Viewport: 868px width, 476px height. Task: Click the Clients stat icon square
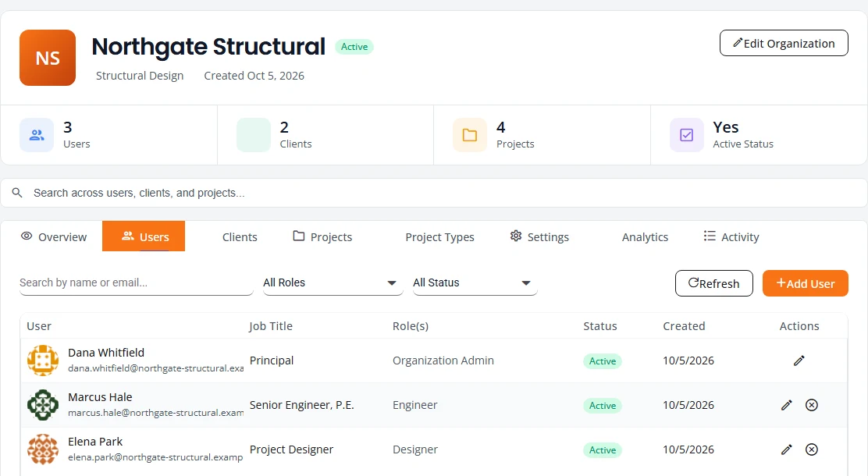(x=254, y=135)
